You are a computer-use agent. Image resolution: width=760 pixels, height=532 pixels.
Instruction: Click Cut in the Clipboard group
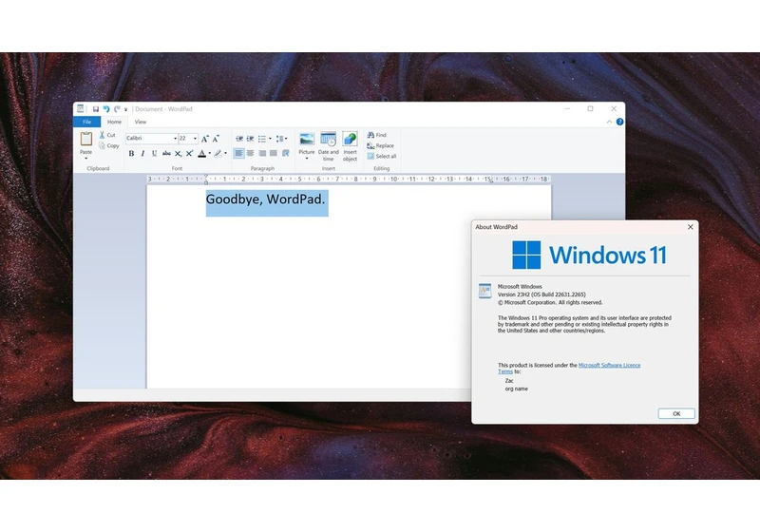click(x=107, y=135)
